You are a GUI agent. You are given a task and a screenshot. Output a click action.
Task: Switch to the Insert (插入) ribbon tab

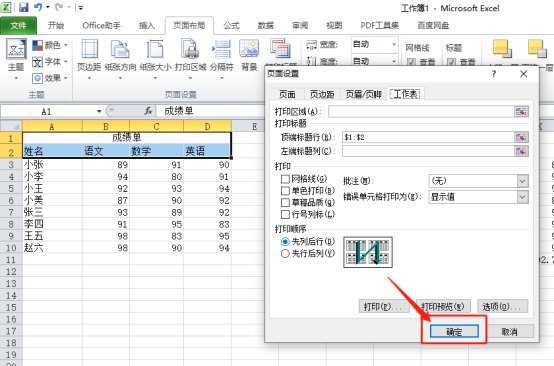tap(147, 25)
